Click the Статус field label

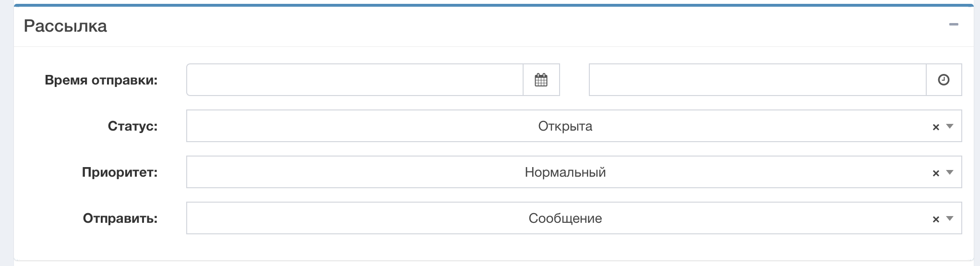point(132,126)
